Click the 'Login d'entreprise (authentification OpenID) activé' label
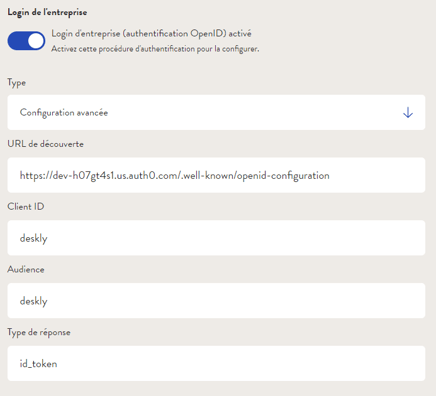Image resolution: width=436 pixels, height=396 pixels. 151,34
